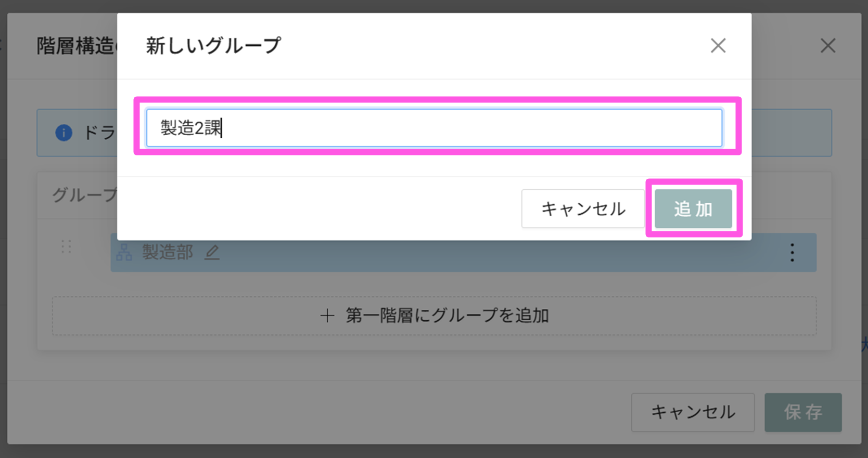868x458 pixels.
Task: Click the bottom キャンセル button beside 保存
Action: (693, 412)
